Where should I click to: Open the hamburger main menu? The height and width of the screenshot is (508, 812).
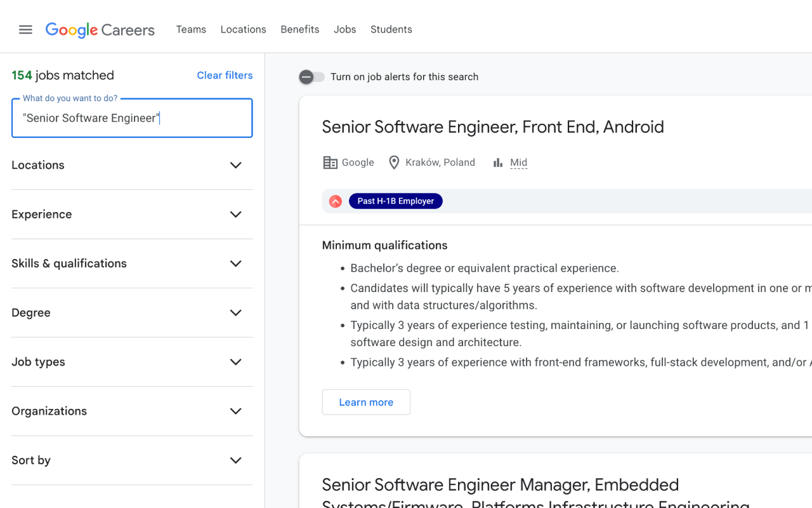click(x=25, y=30)
